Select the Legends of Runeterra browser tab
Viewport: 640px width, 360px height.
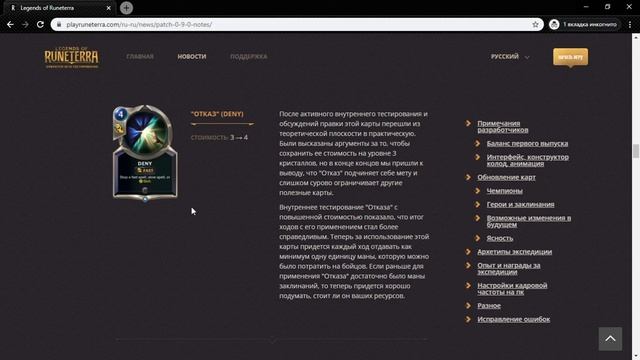(x=60, y=8)
